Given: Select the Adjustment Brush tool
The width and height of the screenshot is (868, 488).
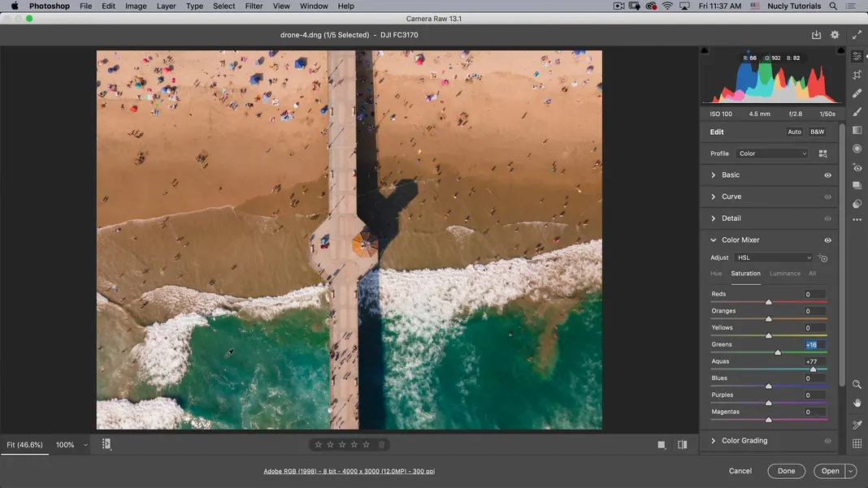Looking at the screenshot, I should point(857,112).
